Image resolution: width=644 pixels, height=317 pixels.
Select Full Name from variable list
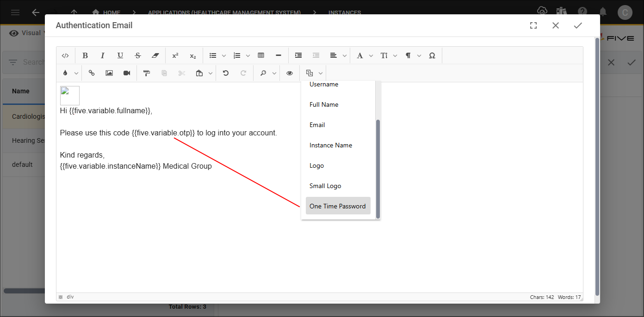[x=338, y=104]
